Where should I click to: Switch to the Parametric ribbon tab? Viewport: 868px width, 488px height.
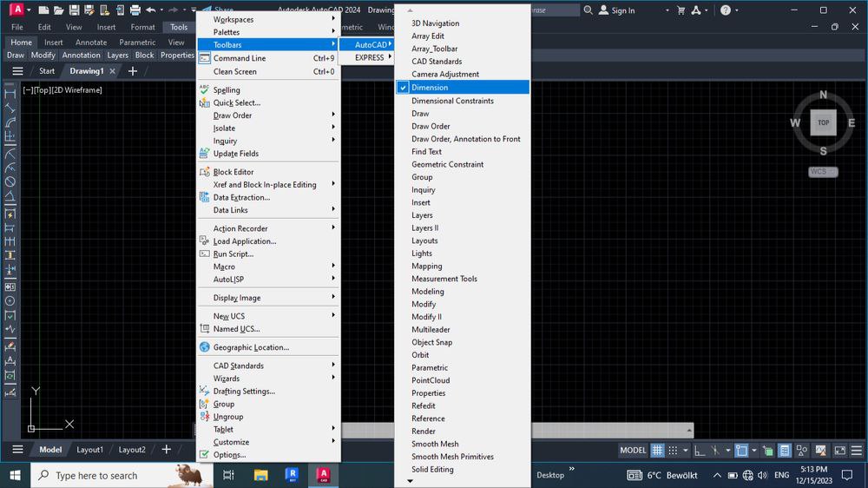click(137, 42)
